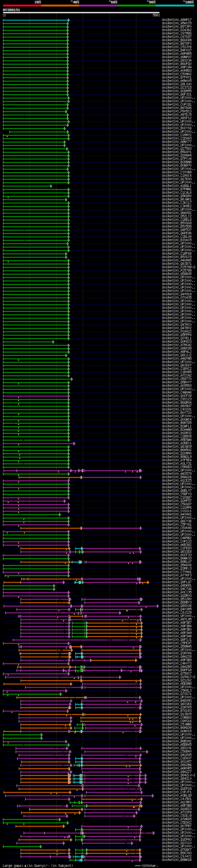Open isoform hit UniRef100_P25788-2
The width and height of the screenshot is (197, 868).
pos(179,267)
